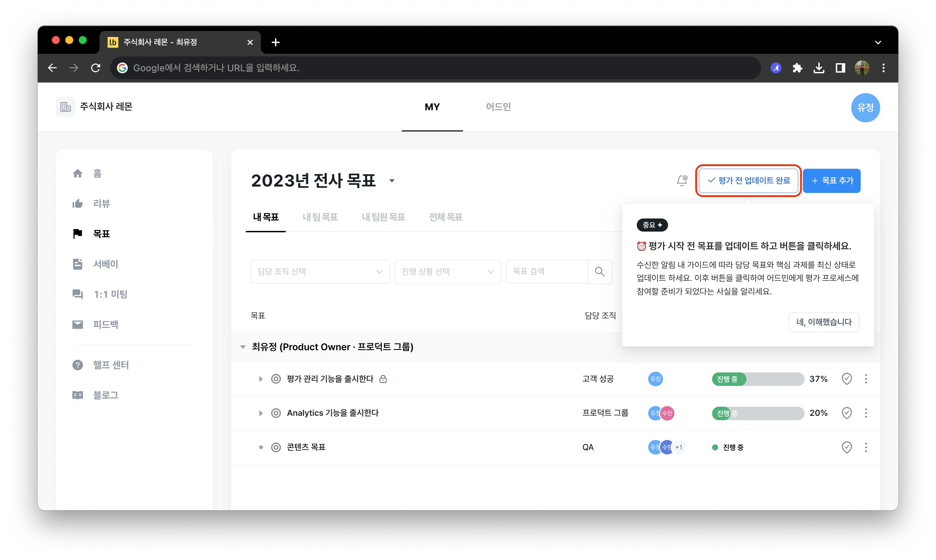Open the 헬프 센터 question mark icon
Image resolution: width=936 pixels, height=560 pixels.
click(77, 365)
